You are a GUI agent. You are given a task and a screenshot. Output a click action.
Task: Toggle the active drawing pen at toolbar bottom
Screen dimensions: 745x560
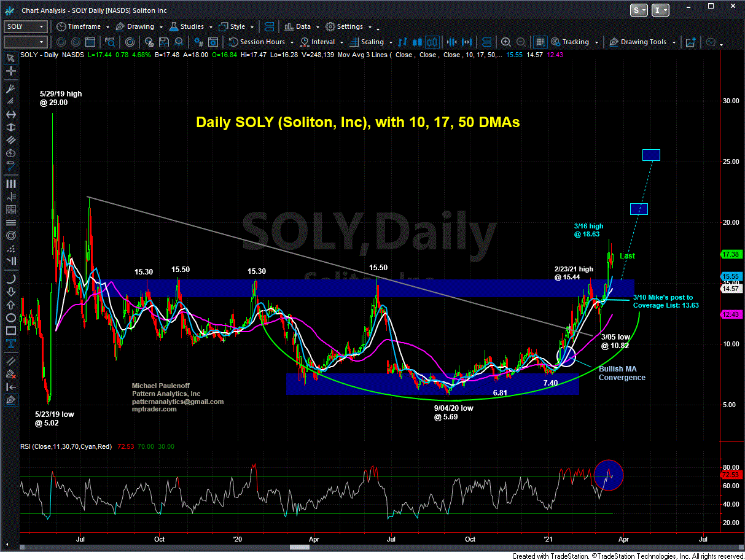tap(10, 400)
